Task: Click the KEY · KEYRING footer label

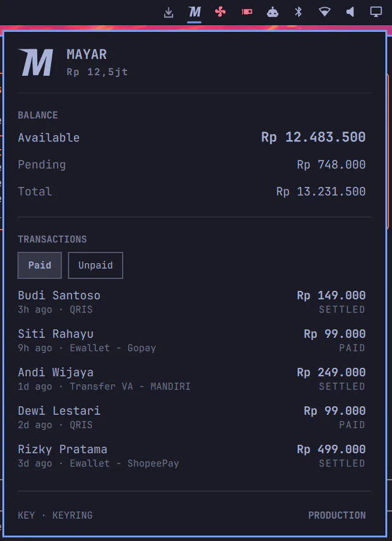Action: [x=55, y=515]
